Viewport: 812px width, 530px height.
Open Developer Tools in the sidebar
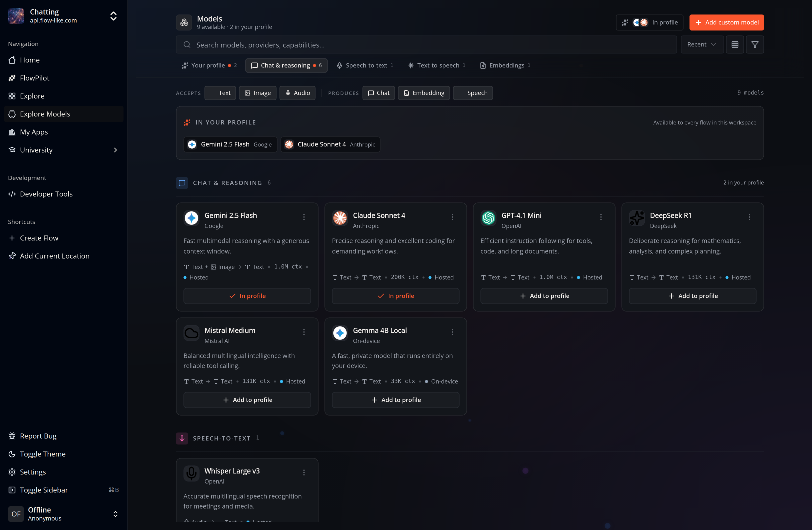pos(64,194)
